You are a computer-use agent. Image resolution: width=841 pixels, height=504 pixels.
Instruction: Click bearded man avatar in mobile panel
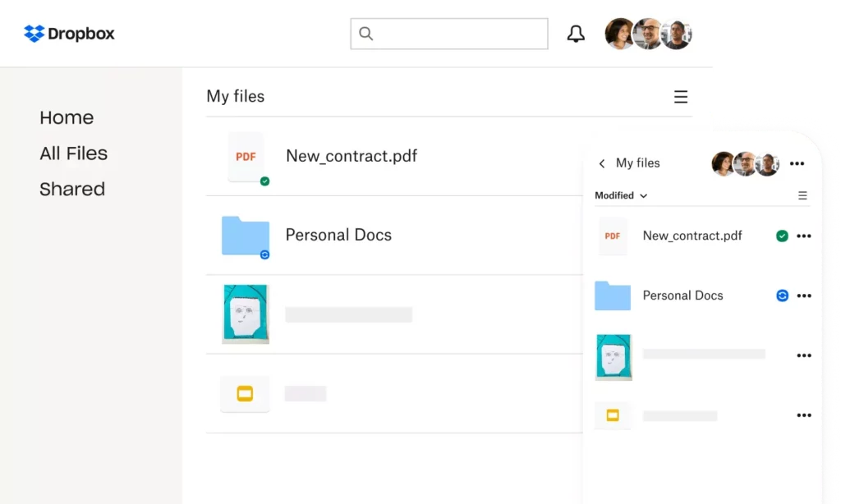click(x=745, y=163)
